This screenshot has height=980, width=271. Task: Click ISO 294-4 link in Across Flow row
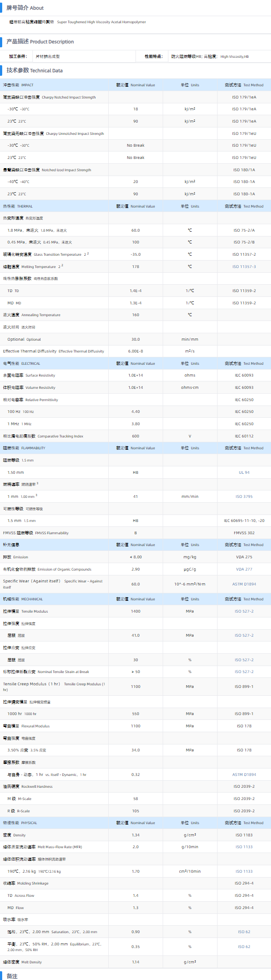tap(244, 895)
